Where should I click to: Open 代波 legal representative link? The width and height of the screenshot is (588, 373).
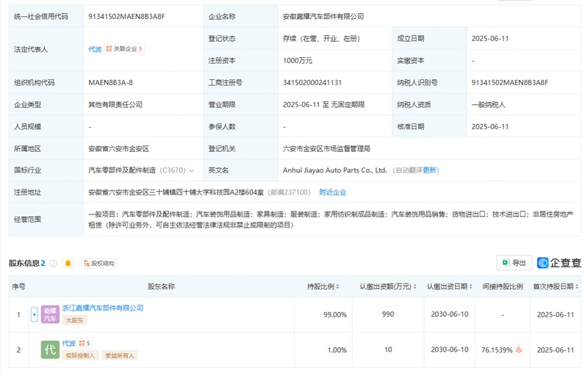coord(95,49)
